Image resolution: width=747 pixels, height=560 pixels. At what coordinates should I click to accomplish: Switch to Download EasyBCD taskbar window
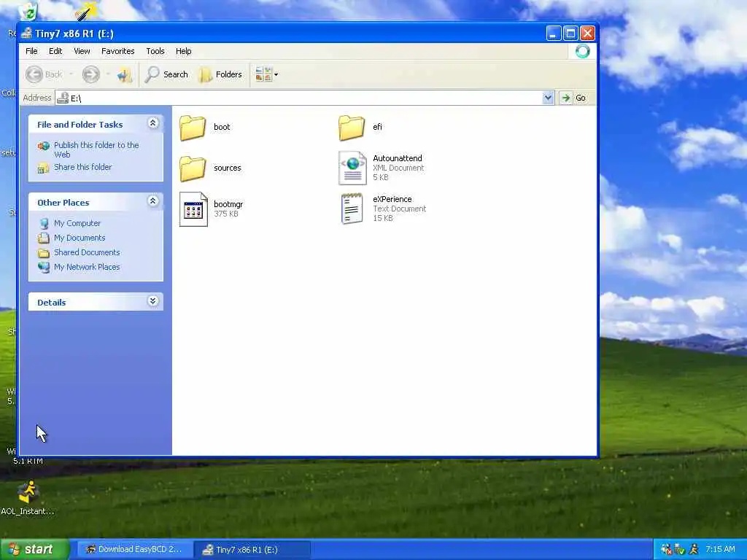(134, 550)
